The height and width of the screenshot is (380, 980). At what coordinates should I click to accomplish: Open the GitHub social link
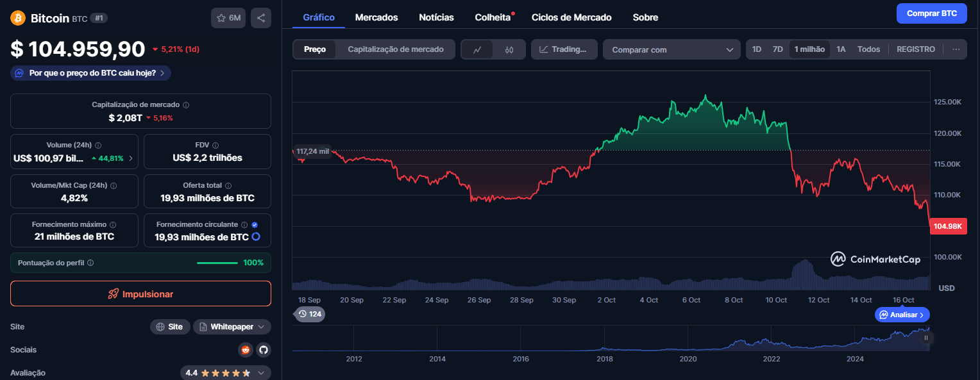coord(263,350)
